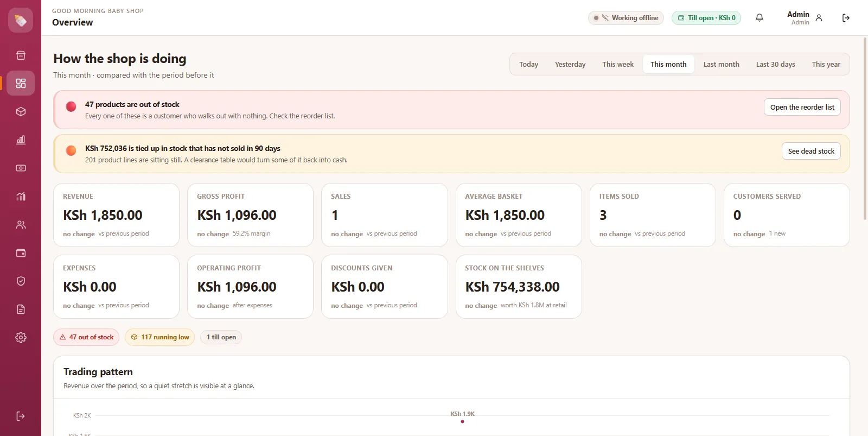Select the dashboard grid icon in sidebar
The height and width of the screenshot is (436, 868).
tap(21, 83)
